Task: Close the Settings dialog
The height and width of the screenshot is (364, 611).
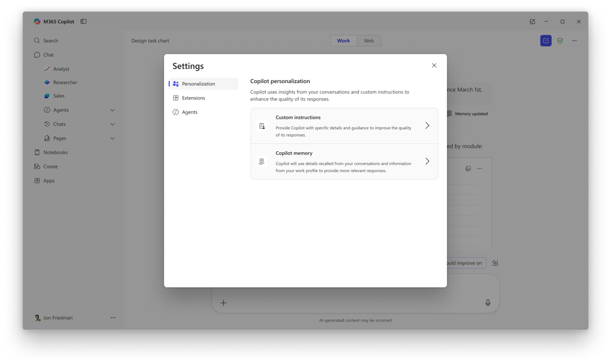Action: (x=434, y=65)
